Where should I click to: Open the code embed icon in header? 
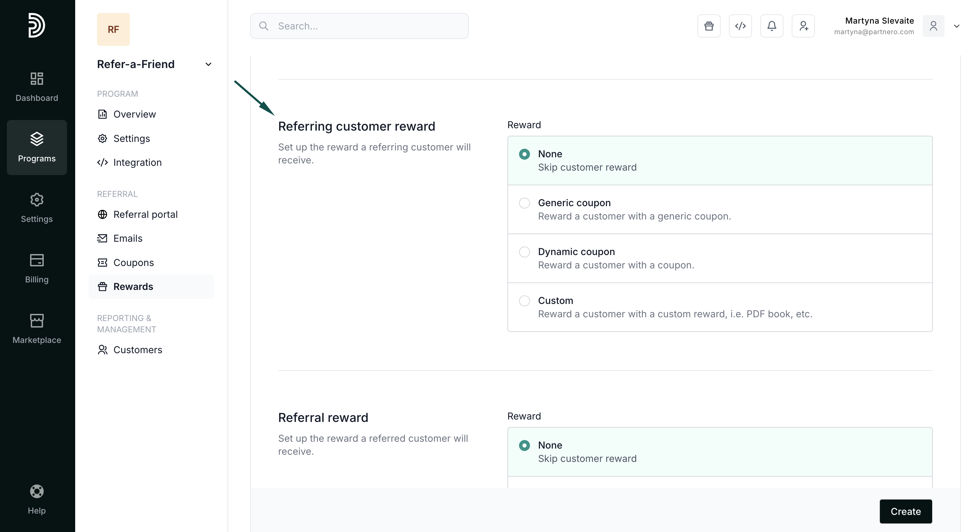click(740, 26)
